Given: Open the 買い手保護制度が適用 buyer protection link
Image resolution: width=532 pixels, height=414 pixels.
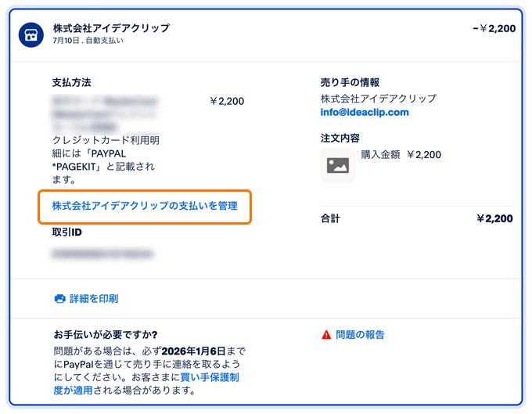Looking at the screenshot, I should (x=146, y=383).
